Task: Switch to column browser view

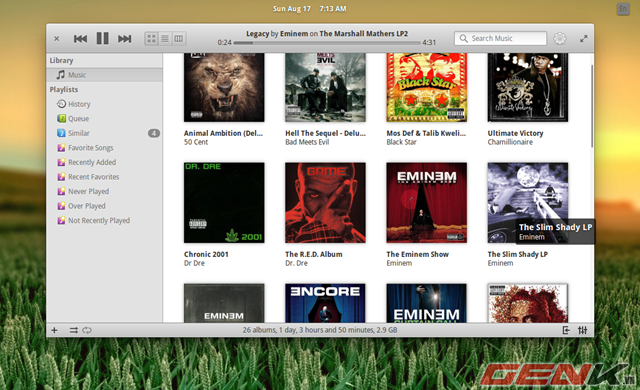Action: [179, 39]
